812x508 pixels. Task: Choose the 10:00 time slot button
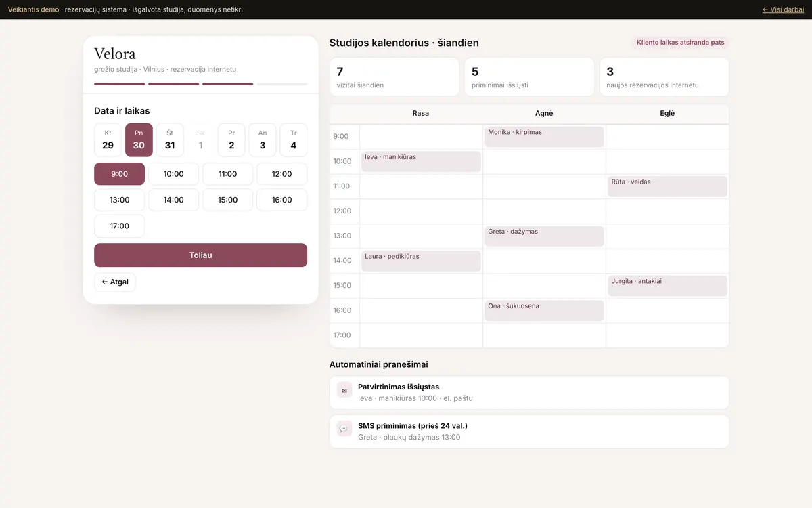click(x=173, y=174)
